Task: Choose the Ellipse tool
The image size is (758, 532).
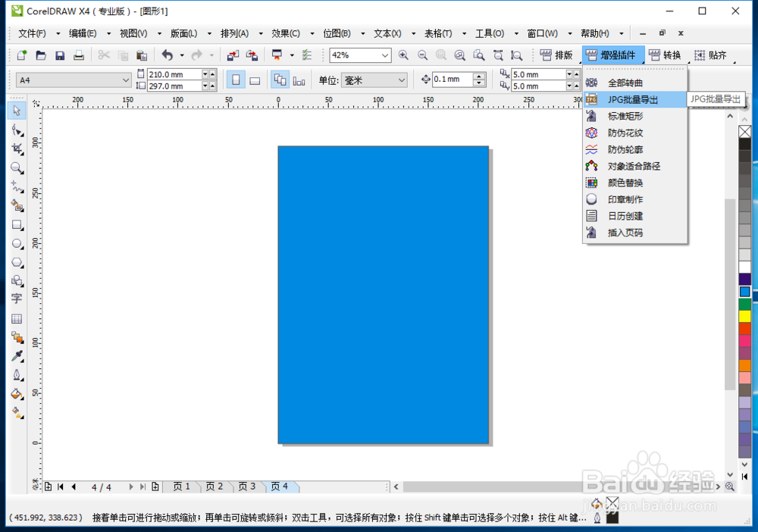Action: (17, 243)
